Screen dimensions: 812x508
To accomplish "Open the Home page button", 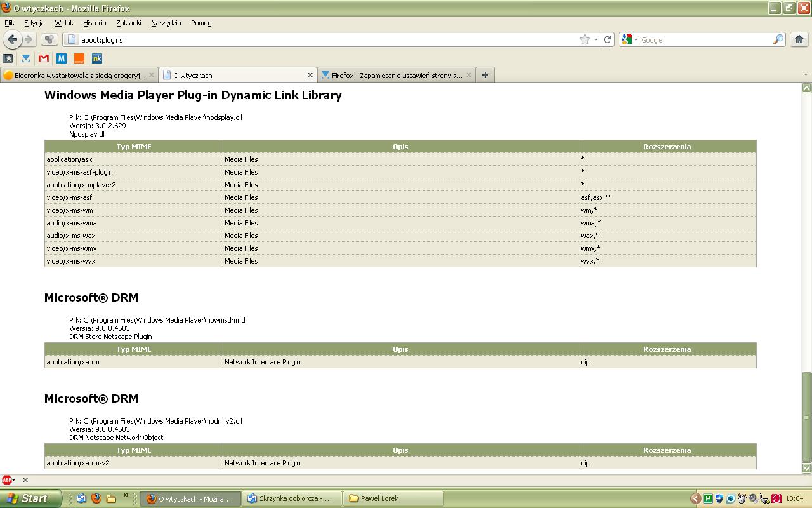I will [x=799, y=39].
